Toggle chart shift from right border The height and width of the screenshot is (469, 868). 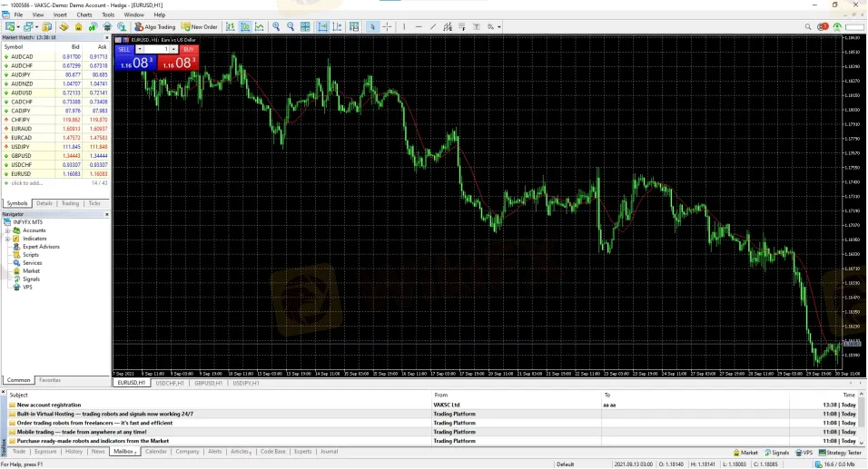[x=337, y=26]
